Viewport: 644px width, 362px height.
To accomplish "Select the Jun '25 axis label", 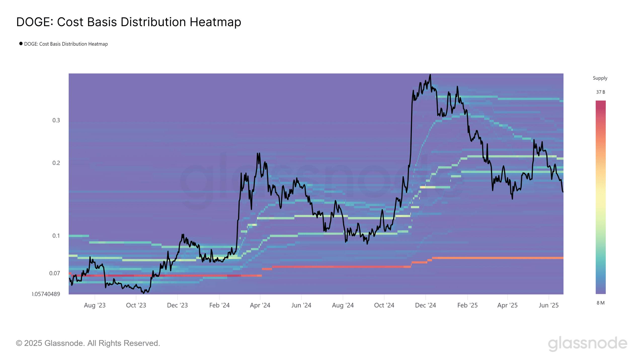I will coord(548,305).
